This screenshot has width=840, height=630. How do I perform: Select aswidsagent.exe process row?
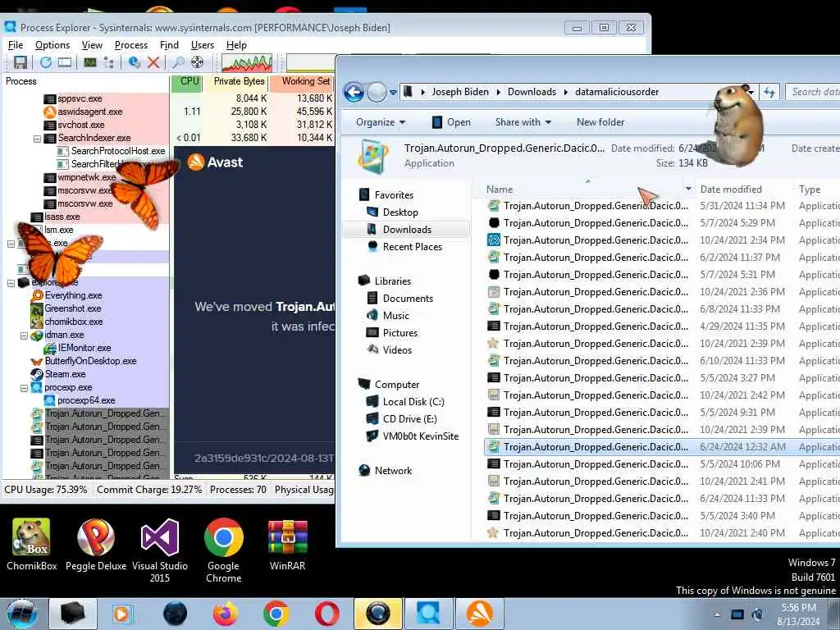click(89, 112)
